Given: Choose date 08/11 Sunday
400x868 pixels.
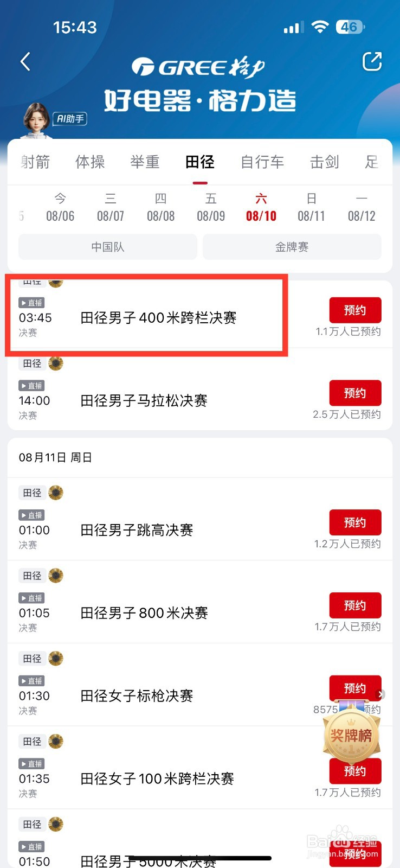Looking at the screenshot, I should click(311, 208).
